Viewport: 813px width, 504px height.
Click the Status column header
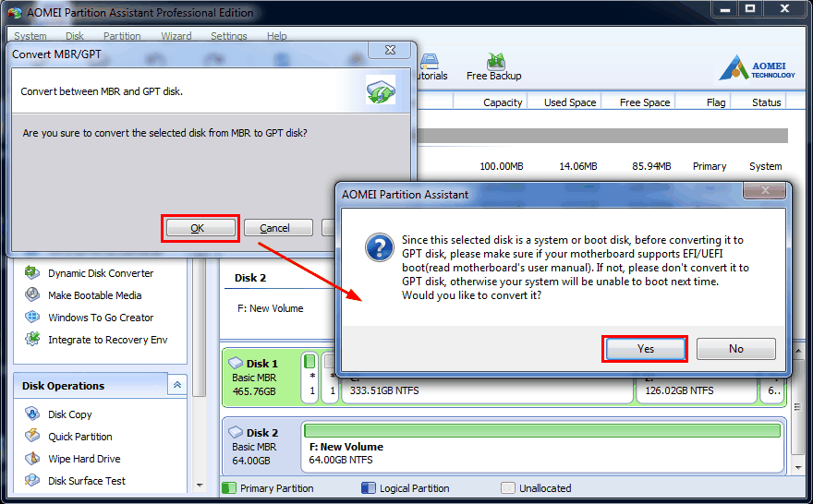click(x=766, y=102)
